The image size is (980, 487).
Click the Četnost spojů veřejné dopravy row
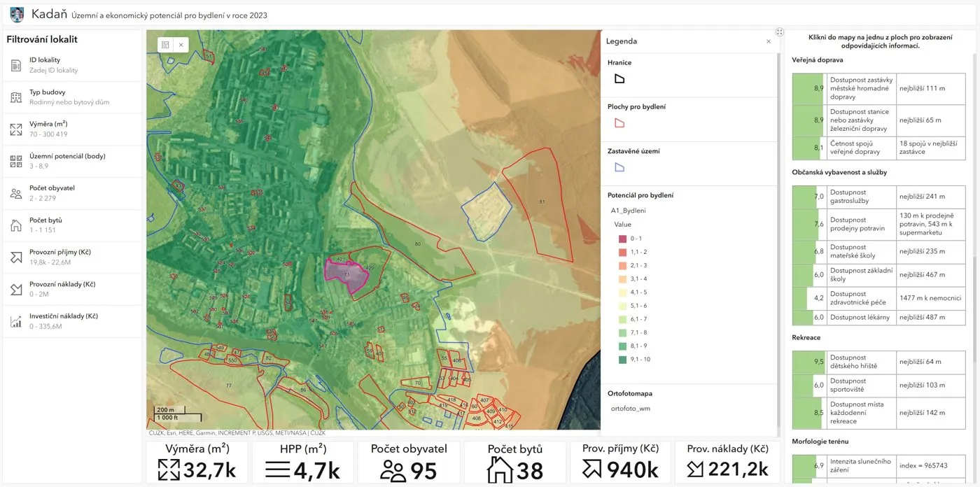click(x=879, y=148)
